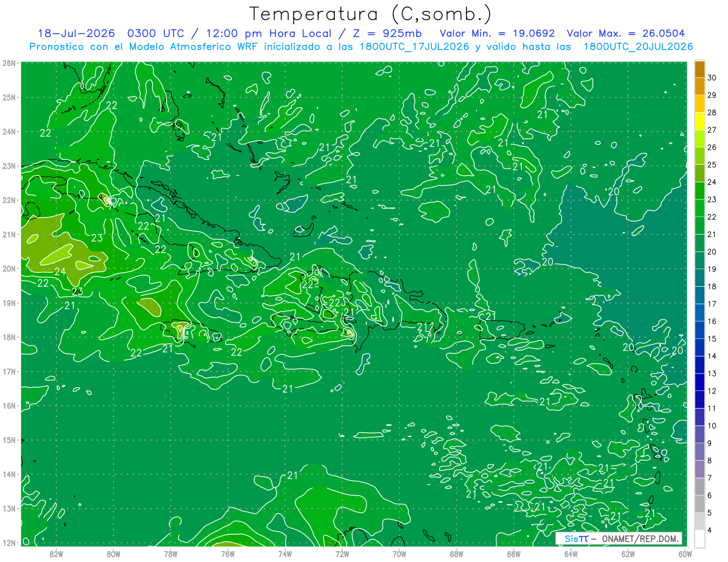Select the date text "18-Jul-2026"

[77, 33]
